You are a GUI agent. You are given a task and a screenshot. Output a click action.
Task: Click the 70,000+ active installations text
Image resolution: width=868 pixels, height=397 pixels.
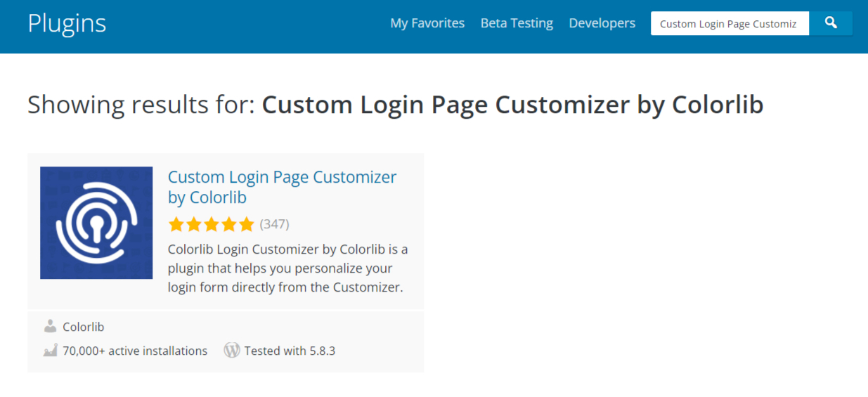[x=135, y=351]
